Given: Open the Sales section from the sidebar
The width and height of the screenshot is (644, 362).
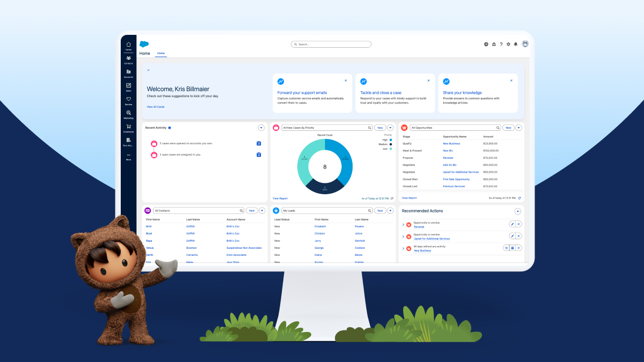Looking at the screenshot, I should coord(128,86).
